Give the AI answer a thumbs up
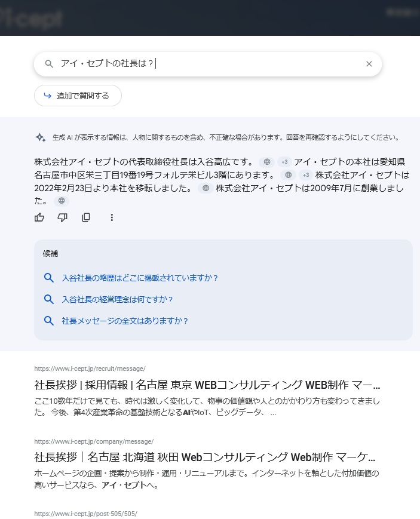 click(39, 217)
